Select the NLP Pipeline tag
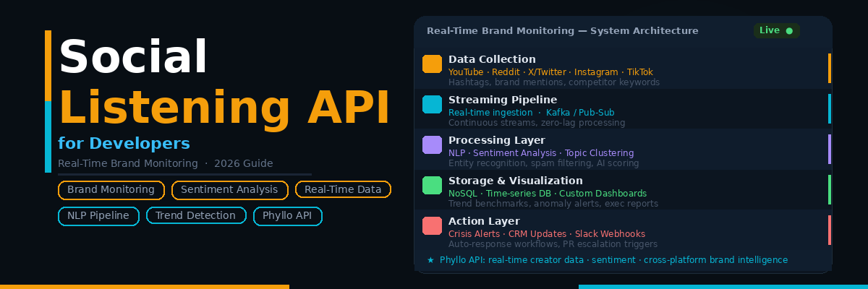Viewport: 868px width, 289px height. tap(98, 216)
